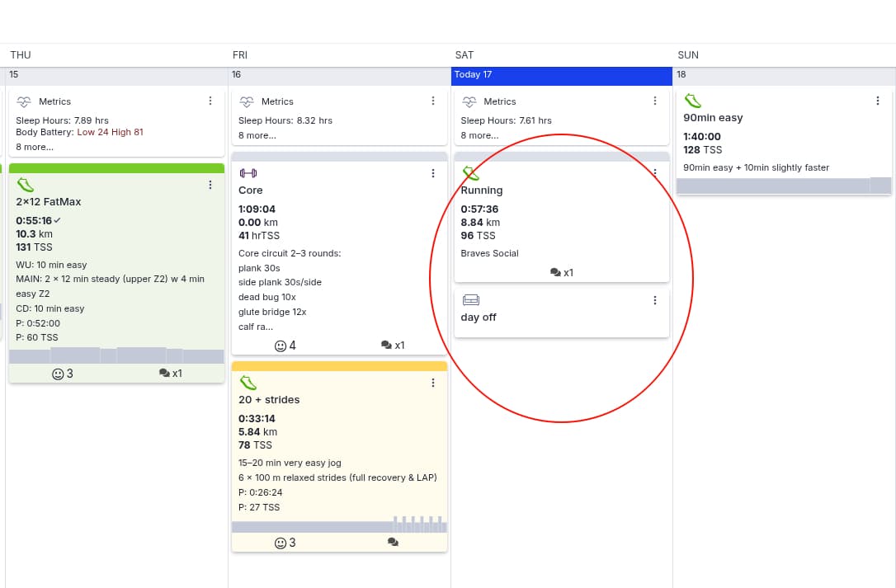Viewport: 896px width, 588px height.
Task: Open the Core workout title
Action: pos(251,191)
